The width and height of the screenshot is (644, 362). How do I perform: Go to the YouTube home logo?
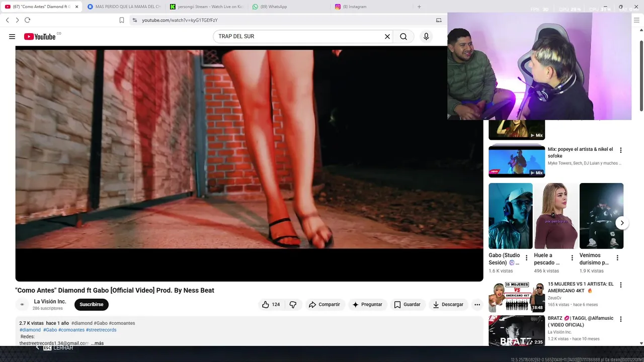[x=40, y=37]
